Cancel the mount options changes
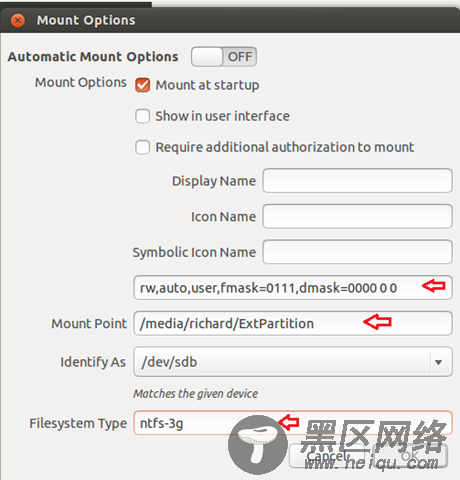 (x=327, y=456)
